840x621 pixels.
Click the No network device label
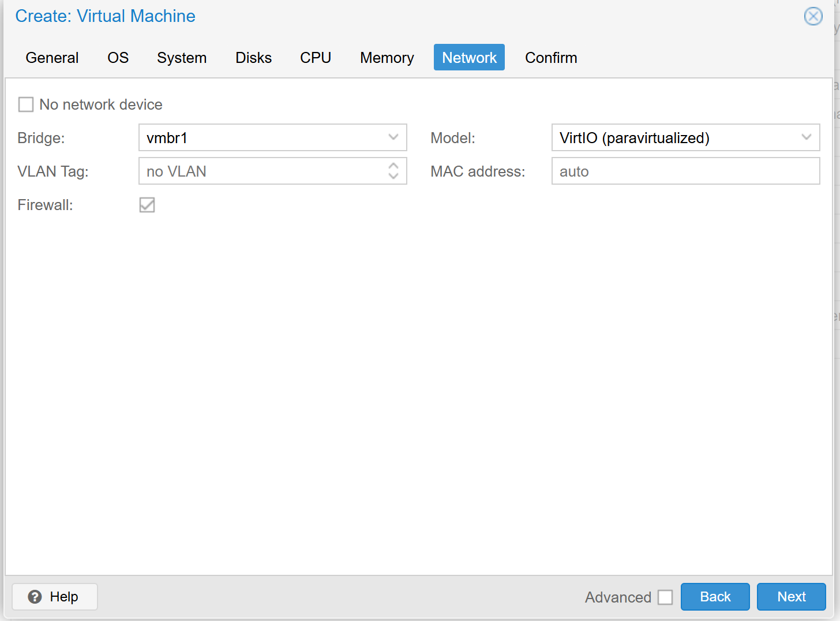point(101,104)
